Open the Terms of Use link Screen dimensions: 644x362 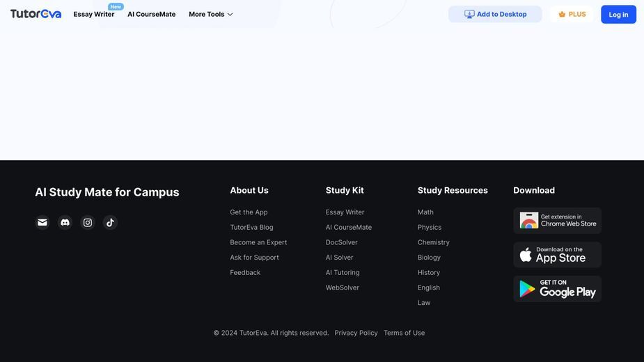click(x=404, y=333)
